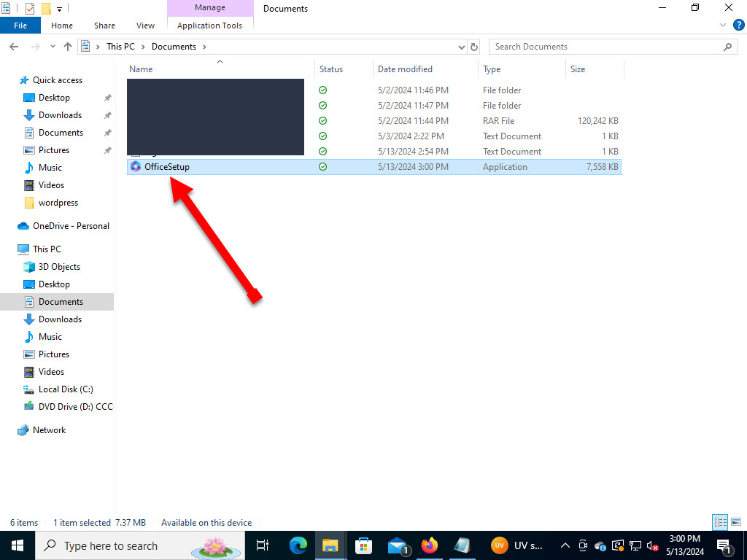Click the Refresh button beside the address bar
The image size is (747, 560).
[x=473, y=46]
